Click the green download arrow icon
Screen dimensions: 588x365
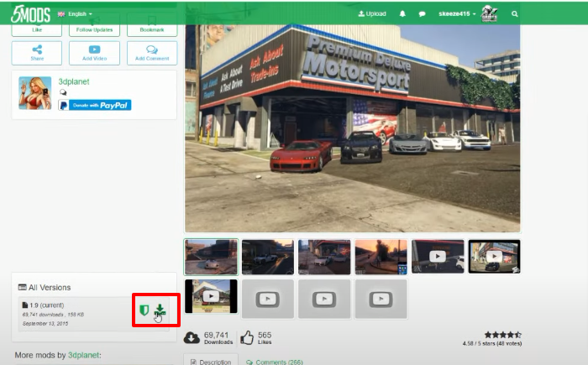coord(160,310)
